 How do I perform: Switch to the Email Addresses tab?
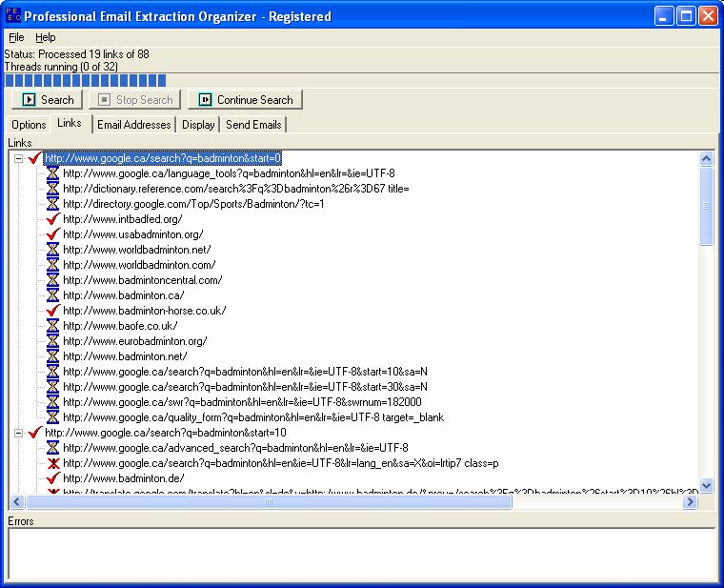tap(134, 125)
